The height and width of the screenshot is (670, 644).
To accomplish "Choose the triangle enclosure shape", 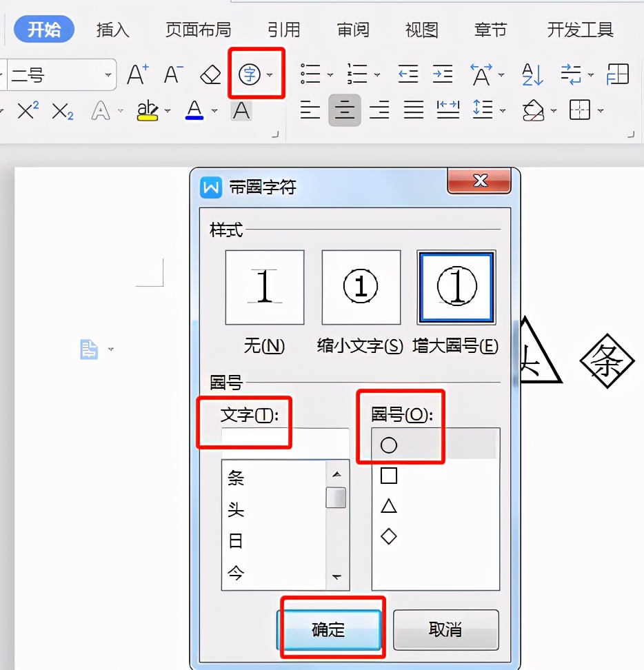I will tap(389, 506).
